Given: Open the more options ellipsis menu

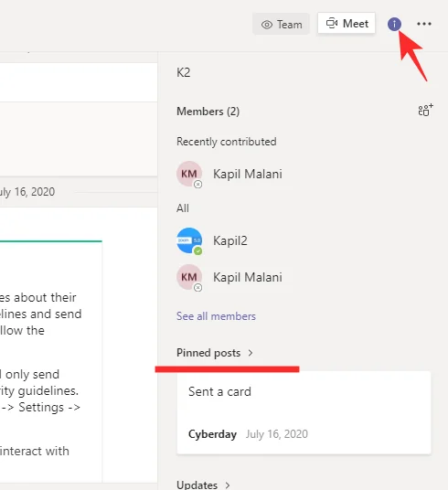Looking at the screenshot, I should pyautogui.click(x=424, y=24).
